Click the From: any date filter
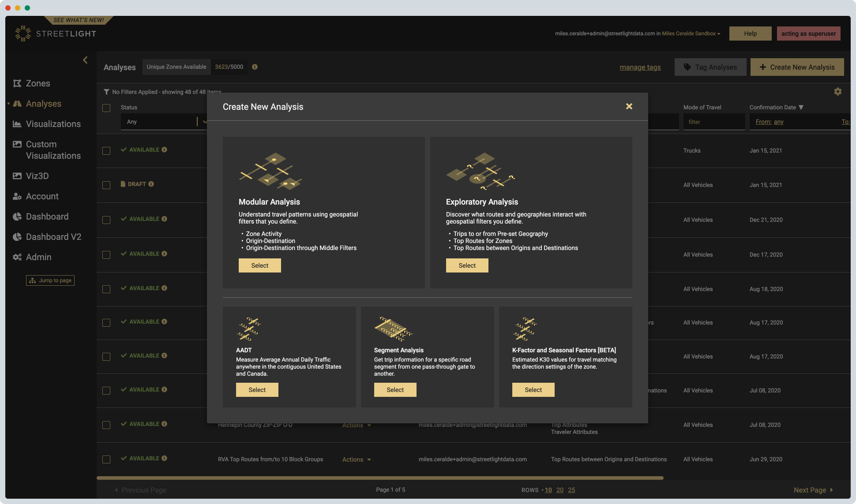 point(770,122)
